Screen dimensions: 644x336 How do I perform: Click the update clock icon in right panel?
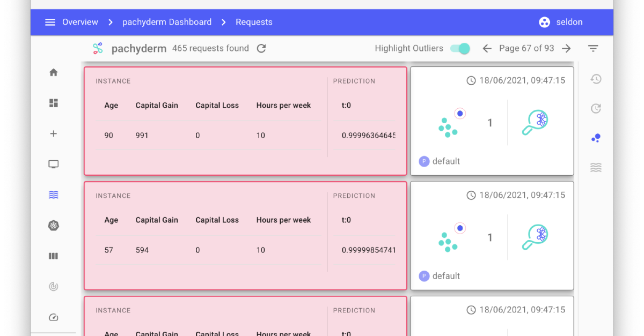[x=596, y=109]
